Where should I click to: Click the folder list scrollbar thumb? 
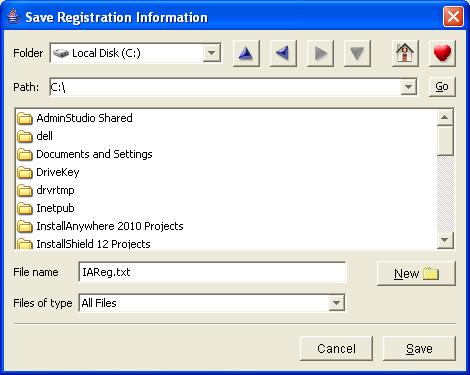(x=445, y=141)
